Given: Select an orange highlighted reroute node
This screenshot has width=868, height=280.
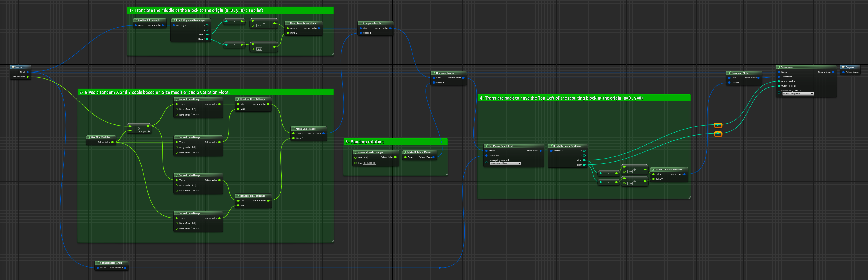Looking at the screenshot, I should 719,125.
